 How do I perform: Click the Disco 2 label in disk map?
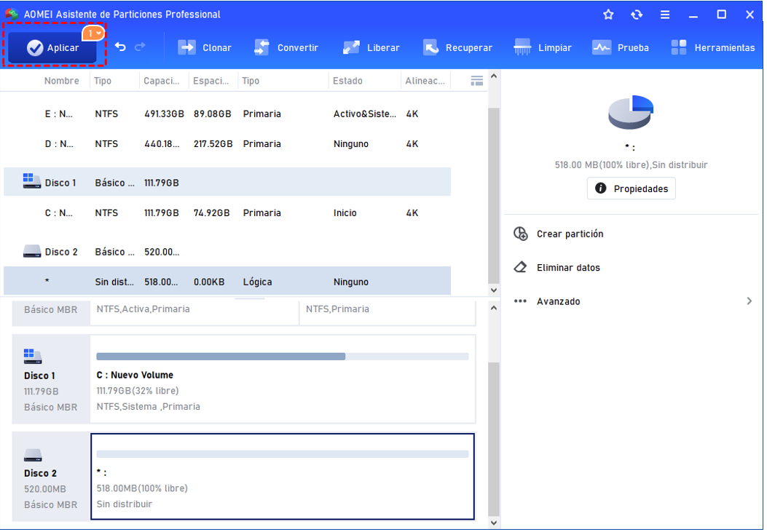click(40, 473)
